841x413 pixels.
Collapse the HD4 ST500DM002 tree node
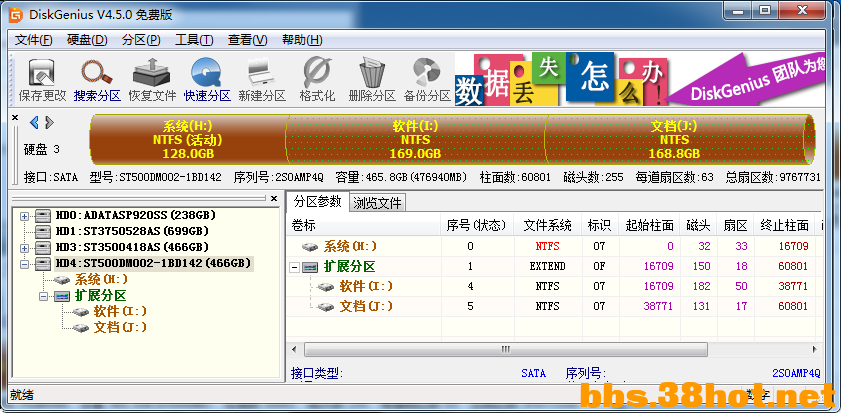[24, 264]
